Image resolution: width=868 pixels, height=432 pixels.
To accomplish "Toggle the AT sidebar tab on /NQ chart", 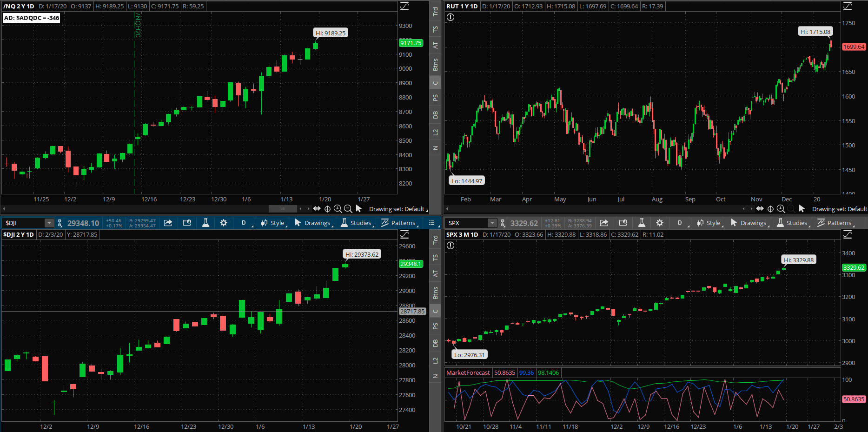I will (x=435, y=46).
